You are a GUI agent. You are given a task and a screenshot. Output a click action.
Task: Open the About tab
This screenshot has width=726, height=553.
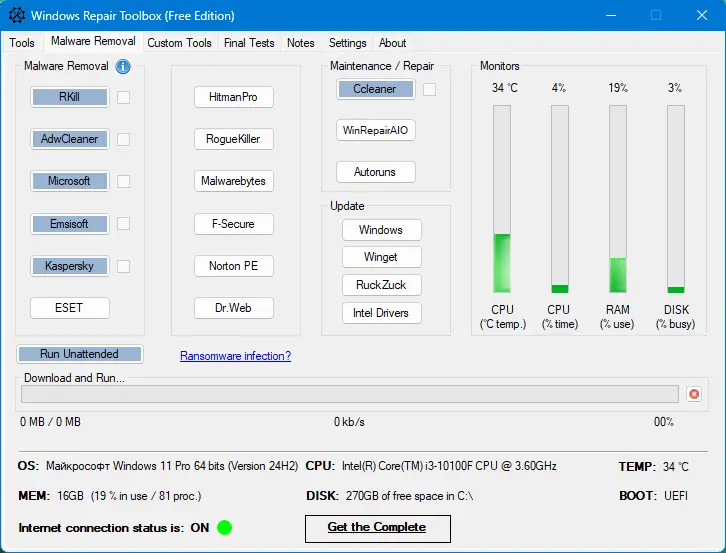[392, 43]
